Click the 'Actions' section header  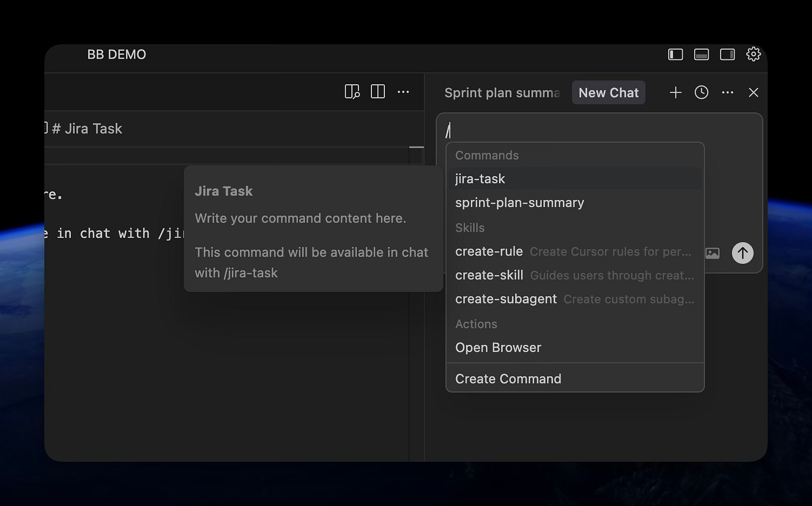coord(476,324)
